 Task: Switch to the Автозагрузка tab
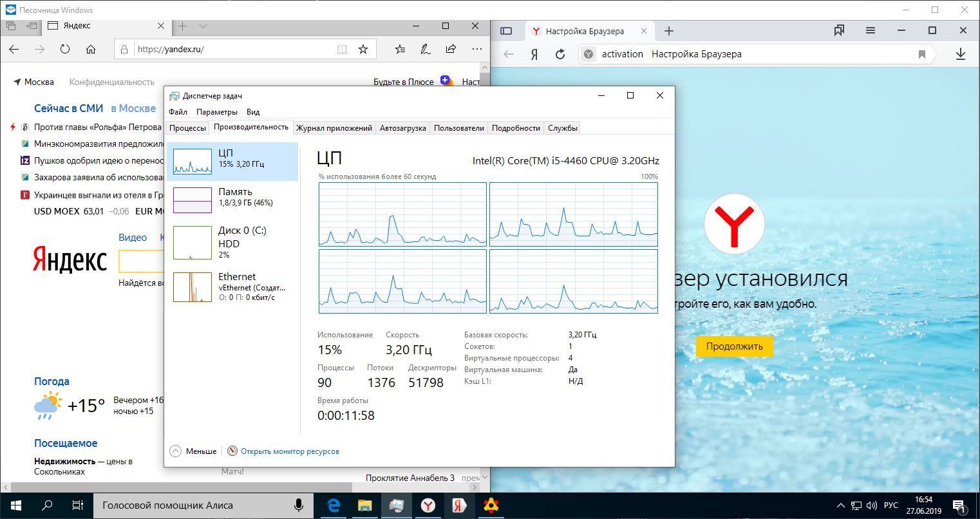point(403,127)
